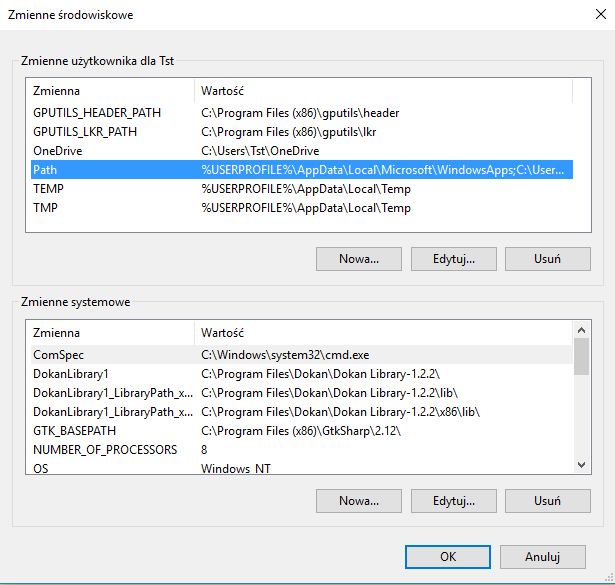This screenshot has height=585, width=615.
Task: Click Edytuj... under user variables
Action: [454, 259]
